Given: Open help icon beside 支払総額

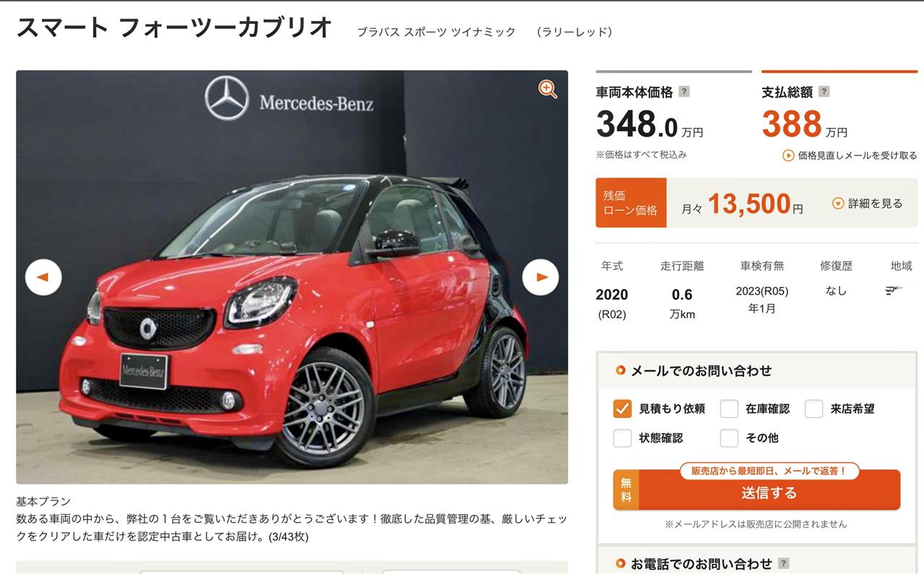Looking at the screenshot, I should point(824,92).
